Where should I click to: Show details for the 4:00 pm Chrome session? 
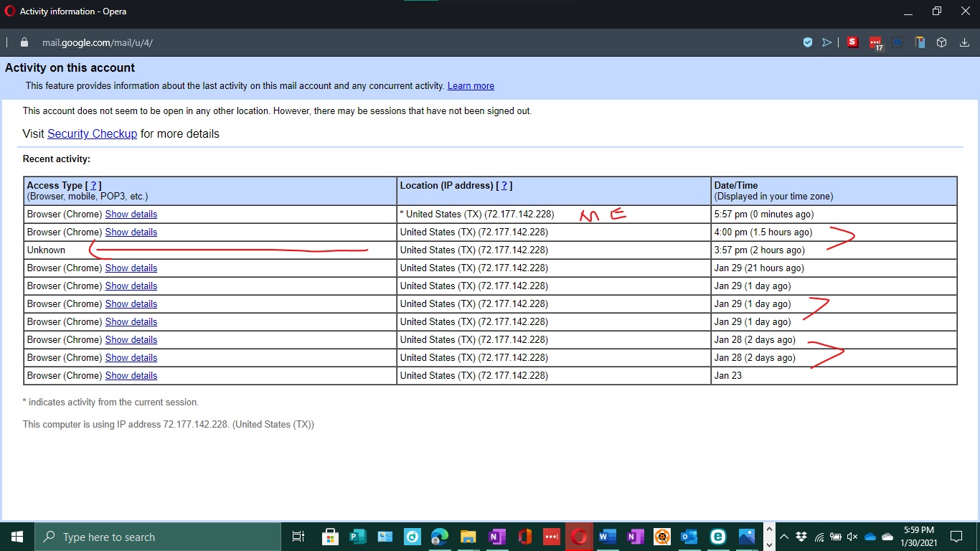point(131,232)
